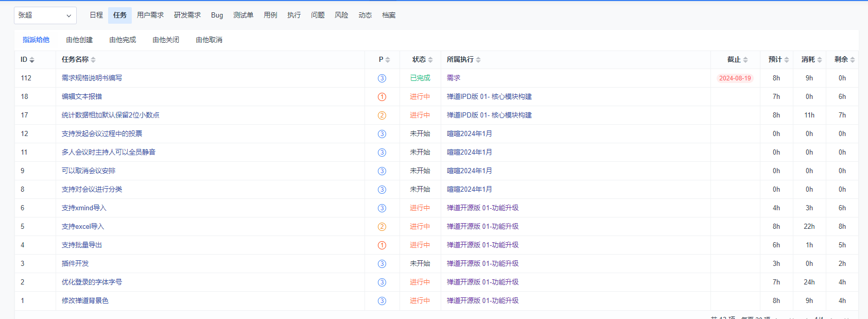Sort by 截止 deadline column icon

745,60
